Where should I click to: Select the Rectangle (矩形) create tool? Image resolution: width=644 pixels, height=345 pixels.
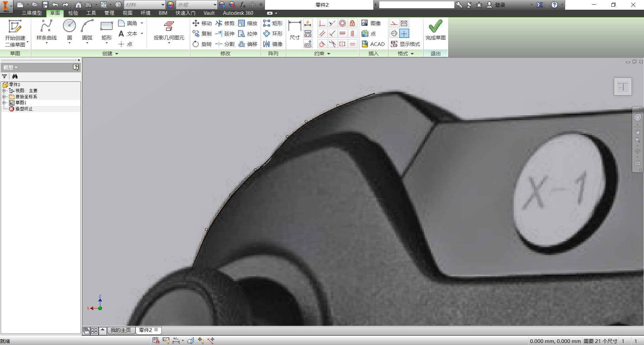[107, 30]
